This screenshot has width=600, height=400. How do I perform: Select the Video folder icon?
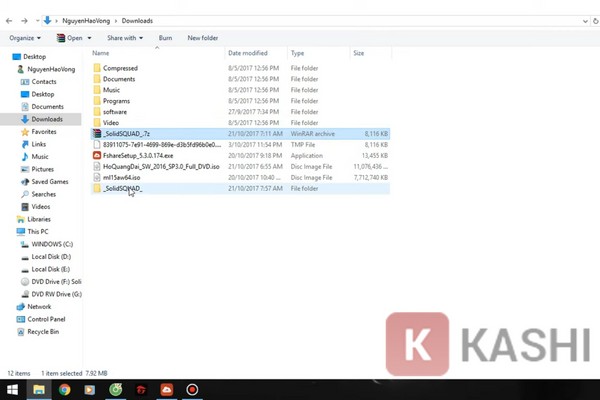tap(97, 123)
